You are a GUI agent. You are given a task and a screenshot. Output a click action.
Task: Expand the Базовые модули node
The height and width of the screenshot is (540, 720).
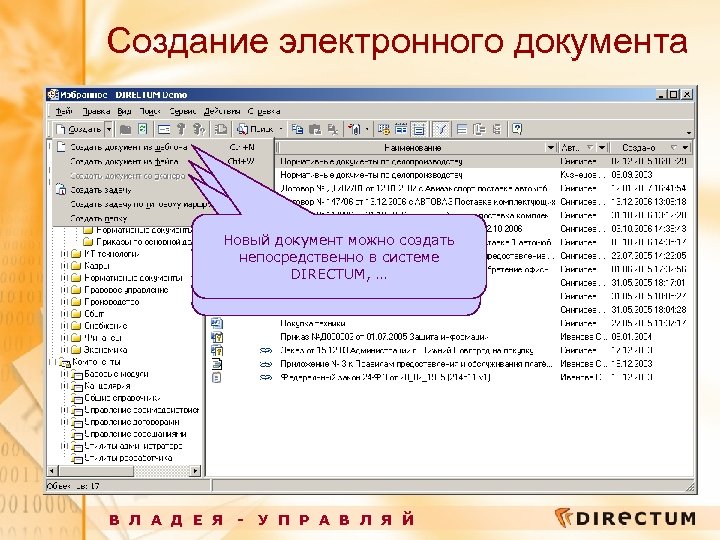pyautogui.click(x=64, y=374)
